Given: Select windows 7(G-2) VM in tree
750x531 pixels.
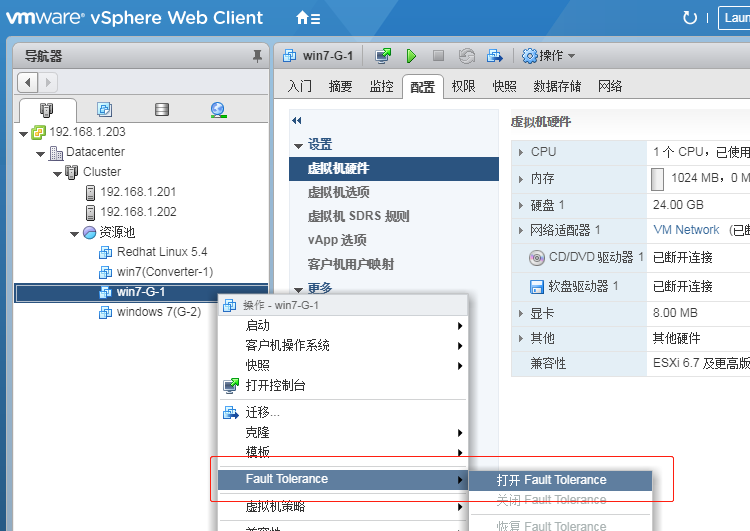Looking at the screenshot, I should (x=159, y=312).
